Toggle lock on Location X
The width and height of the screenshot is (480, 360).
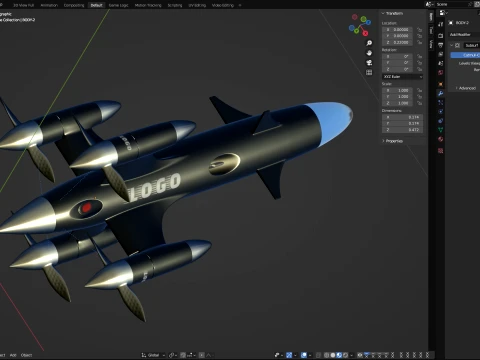tap(419, 30)
